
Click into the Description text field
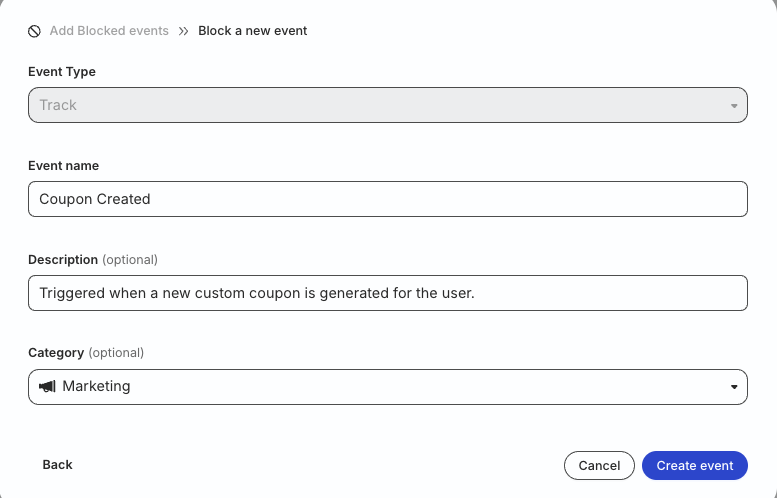[x=388, y=293]
